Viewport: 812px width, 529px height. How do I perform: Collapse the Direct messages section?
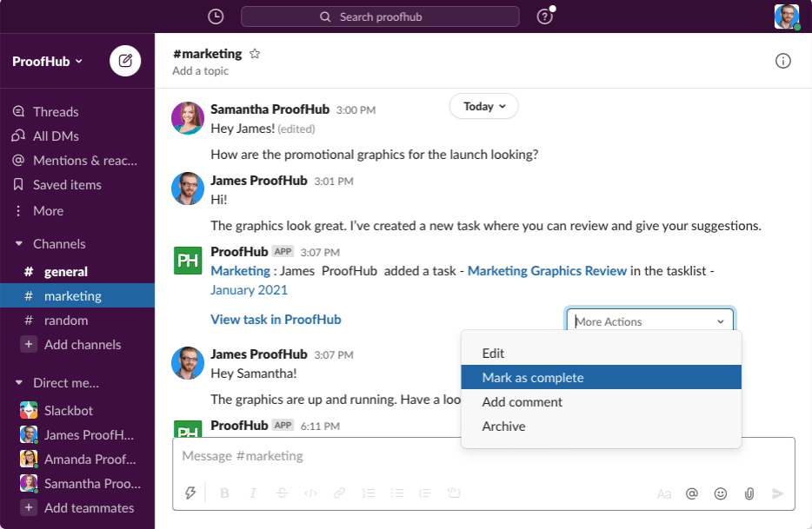pyautogui.click(x=18, y=382)
